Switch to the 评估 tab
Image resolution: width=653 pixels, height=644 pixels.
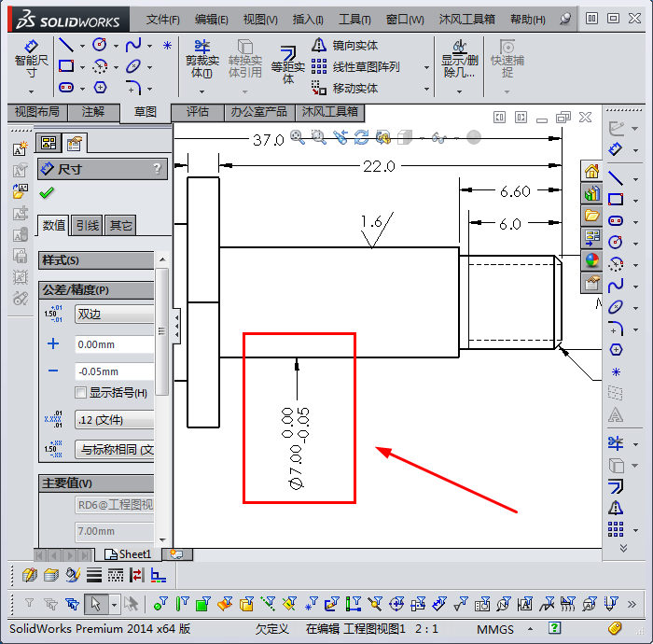(198, 112)
